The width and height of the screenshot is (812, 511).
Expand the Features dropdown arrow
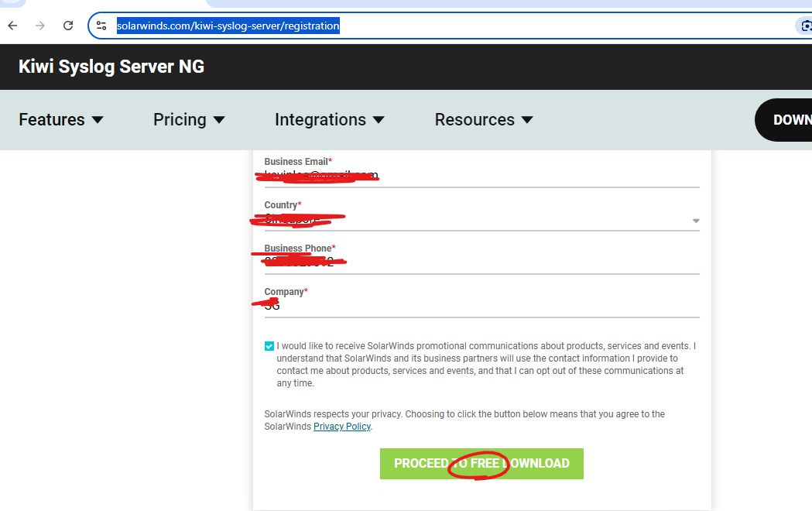pos(98,120)
